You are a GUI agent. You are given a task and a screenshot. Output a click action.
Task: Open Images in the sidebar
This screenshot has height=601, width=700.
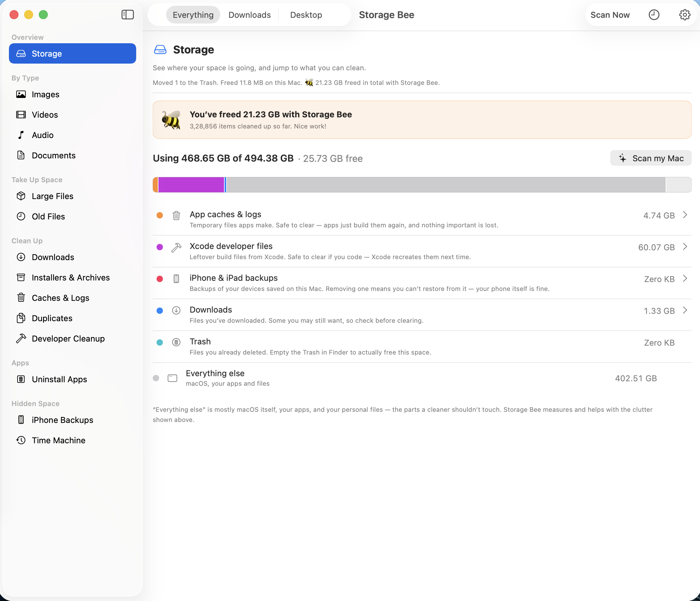pos(72,94)
